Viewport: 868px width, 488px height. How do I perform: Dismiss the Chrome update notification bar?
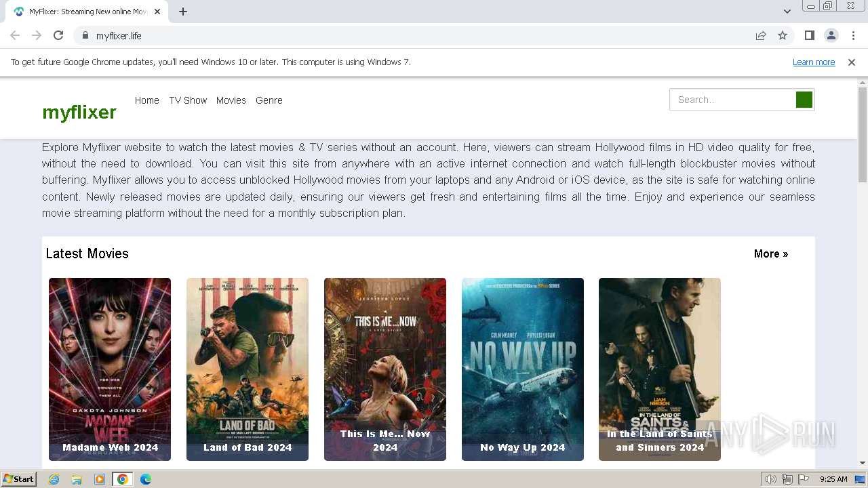(852, 62)
